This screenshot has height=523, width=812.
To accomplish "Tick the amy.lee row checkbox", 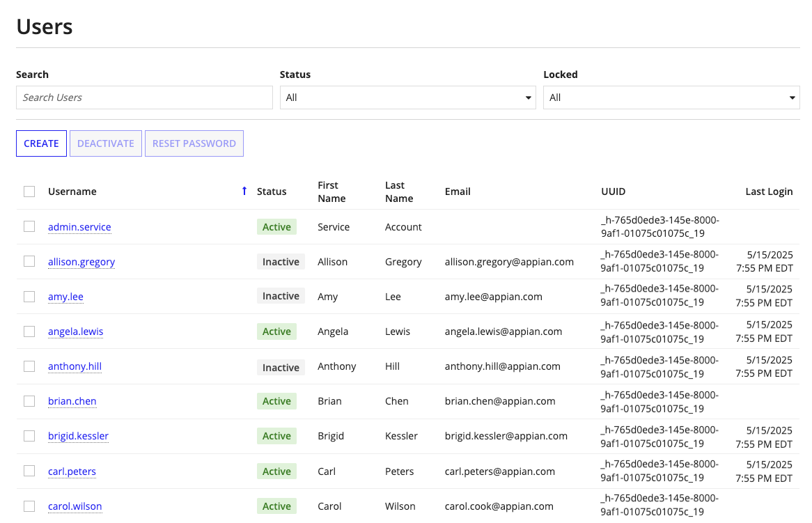I will pyautogui.click(x=29, y=296).
